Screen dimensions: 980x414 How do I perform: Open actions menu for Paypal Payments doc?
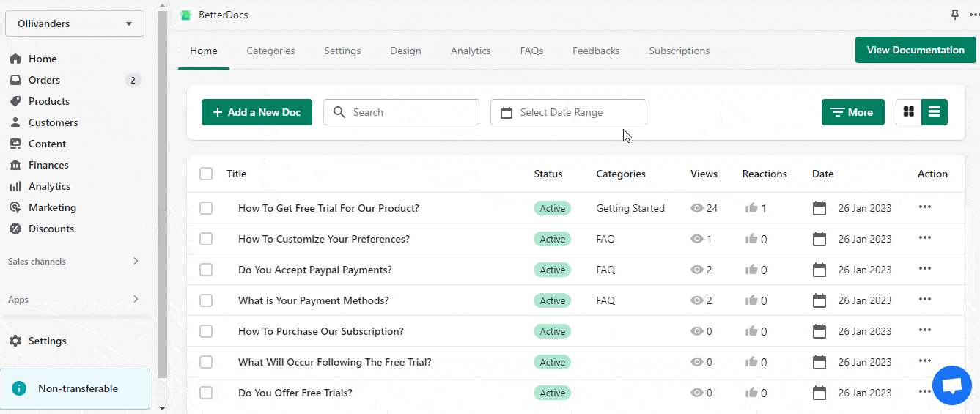(x=925, y=269)
